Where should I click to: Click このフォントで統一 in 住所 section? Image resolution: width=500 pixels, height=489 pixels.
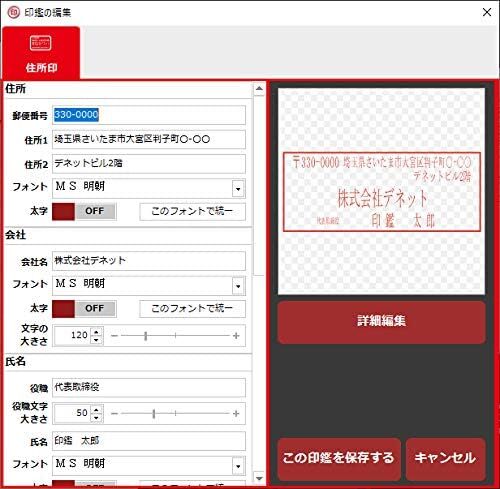coord(192,211)
